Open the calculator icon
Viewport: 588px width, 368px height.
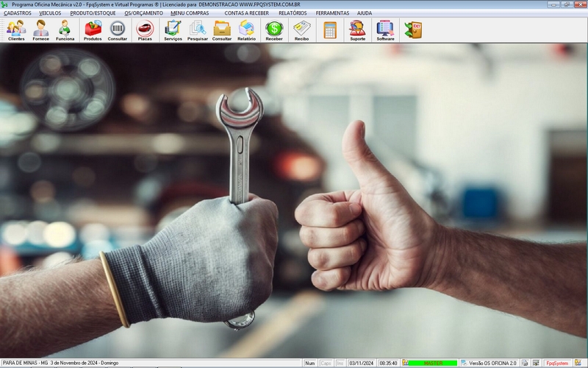[x=330, y=30]
